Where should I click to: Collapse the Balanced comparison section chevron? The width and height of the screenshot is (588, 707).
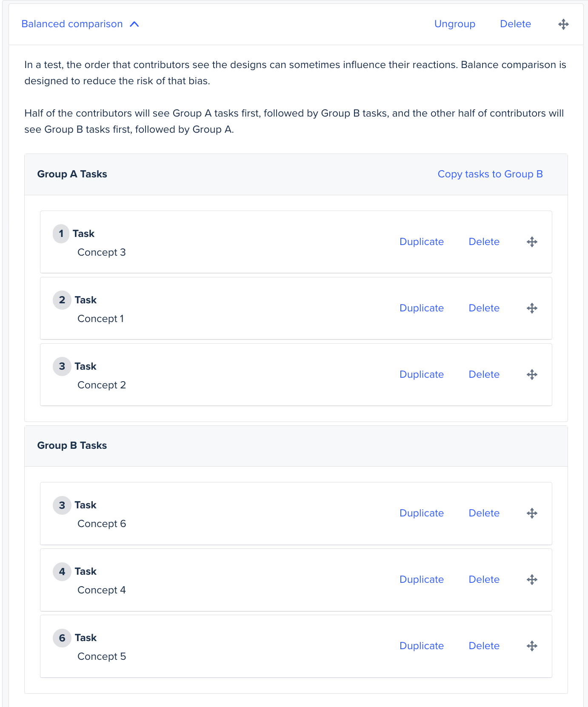[x=134, y=24]
